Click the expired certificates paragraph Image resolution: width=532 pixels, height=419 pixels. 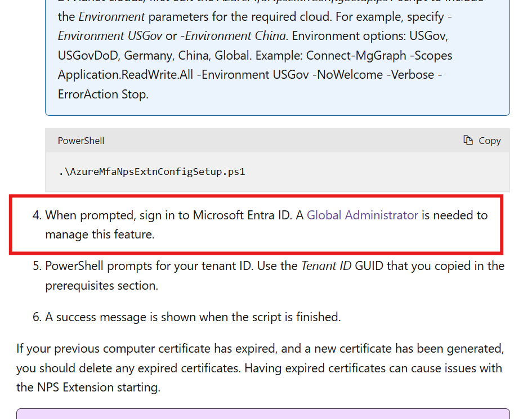pos(259,368)
